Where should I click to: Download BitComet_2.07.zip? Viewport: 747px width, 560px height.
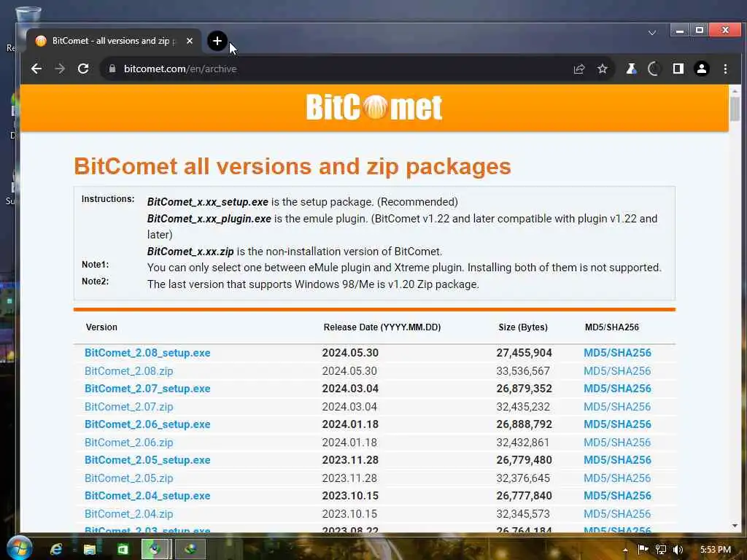pyautogui.click(x=128, y=407)
